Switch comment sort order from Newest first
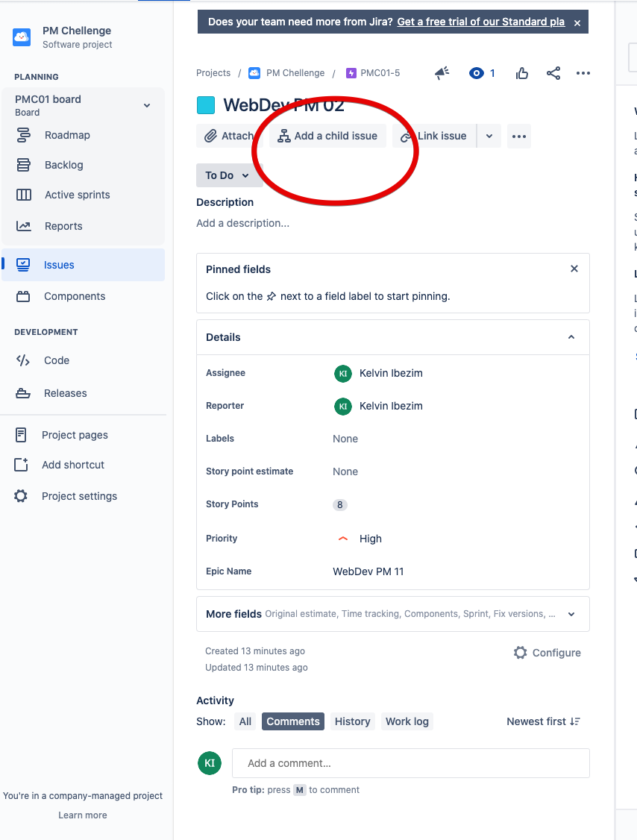The height and width of the screenshot is (840, 637). (544, 721)
